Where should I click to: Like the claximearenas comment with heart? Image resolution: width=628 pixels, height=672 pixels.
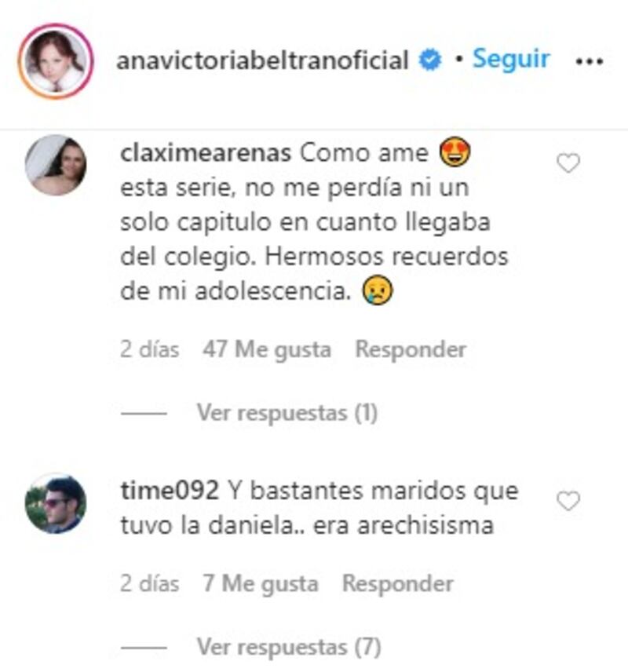568,163
